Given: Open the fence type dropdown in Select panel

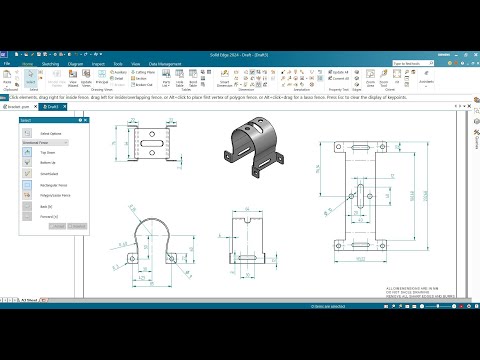Looking at the screenshot, I should point(45,143).
